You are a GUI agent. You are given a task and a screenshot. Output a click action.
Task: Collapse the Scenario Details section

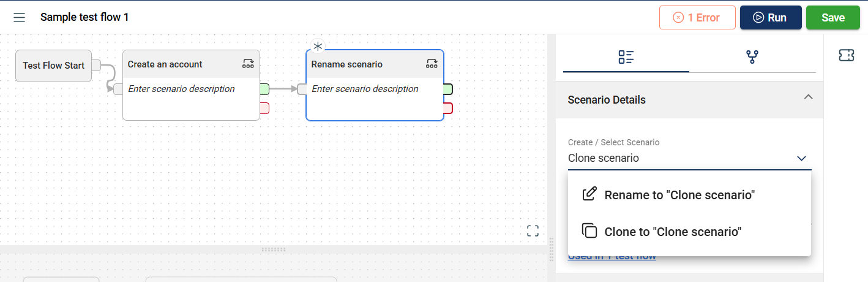(808, 97)
